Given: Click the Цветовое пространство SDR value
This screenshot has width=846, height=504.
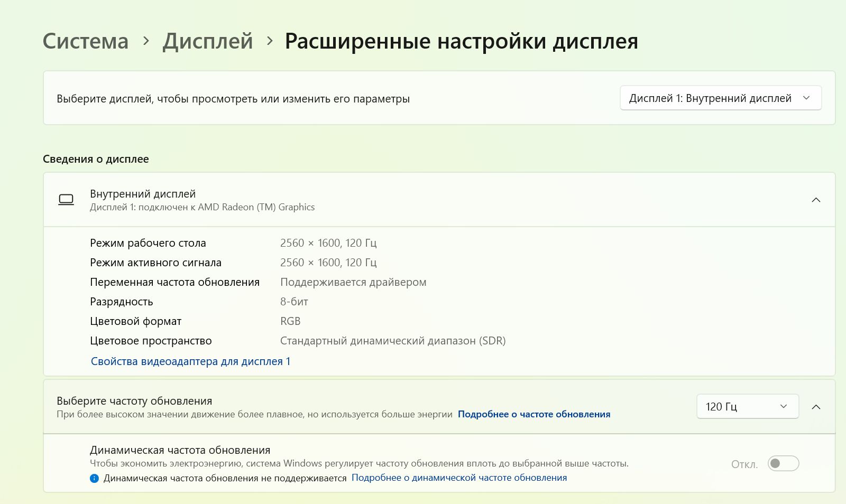Looking at the screenshot, I should 393,341.
